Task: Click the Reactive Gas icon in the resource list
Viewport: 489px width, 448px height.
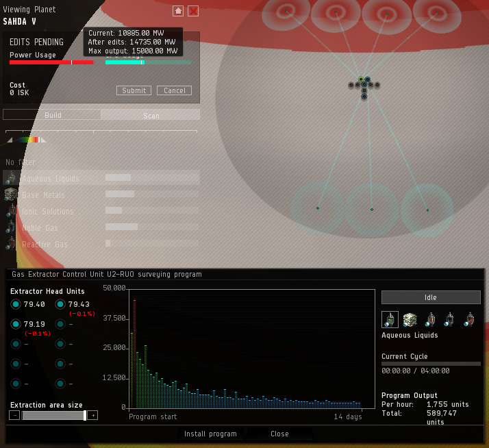Action: point(11,244)
